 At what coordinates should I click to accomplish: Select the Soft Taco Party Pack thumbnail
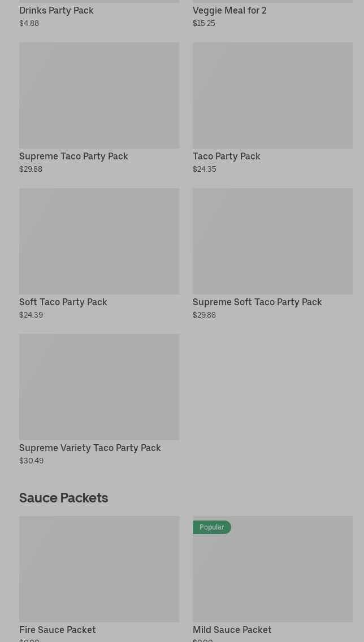99,241
